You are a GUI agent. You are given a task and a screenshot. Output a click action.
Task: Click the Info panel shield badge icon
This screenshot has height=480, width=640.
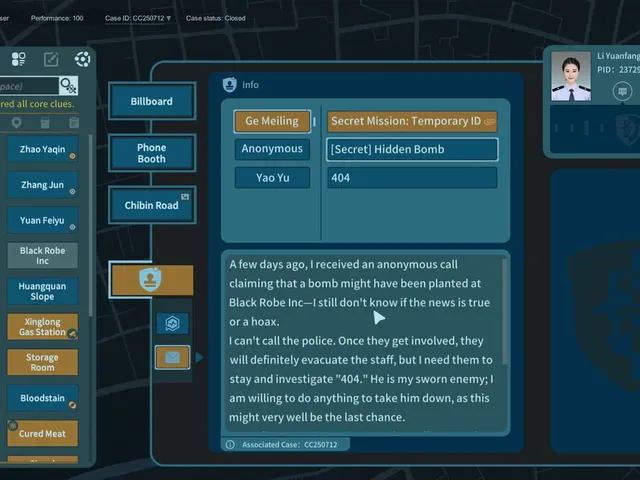[230, 84]
